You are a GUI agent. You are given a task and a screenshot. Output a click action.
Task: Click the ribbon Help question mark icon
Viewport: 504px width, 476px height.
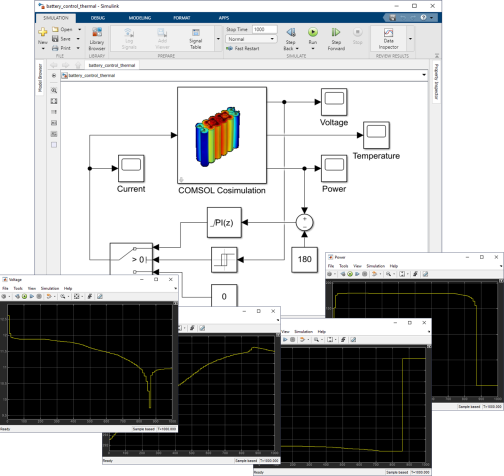(423, 17)
